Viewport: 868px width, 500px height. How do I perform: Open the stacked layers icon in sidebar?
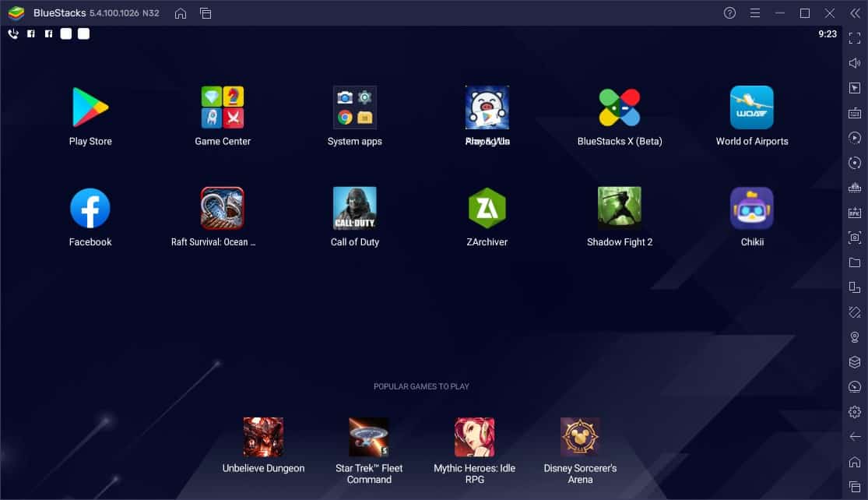coord(855,362)
